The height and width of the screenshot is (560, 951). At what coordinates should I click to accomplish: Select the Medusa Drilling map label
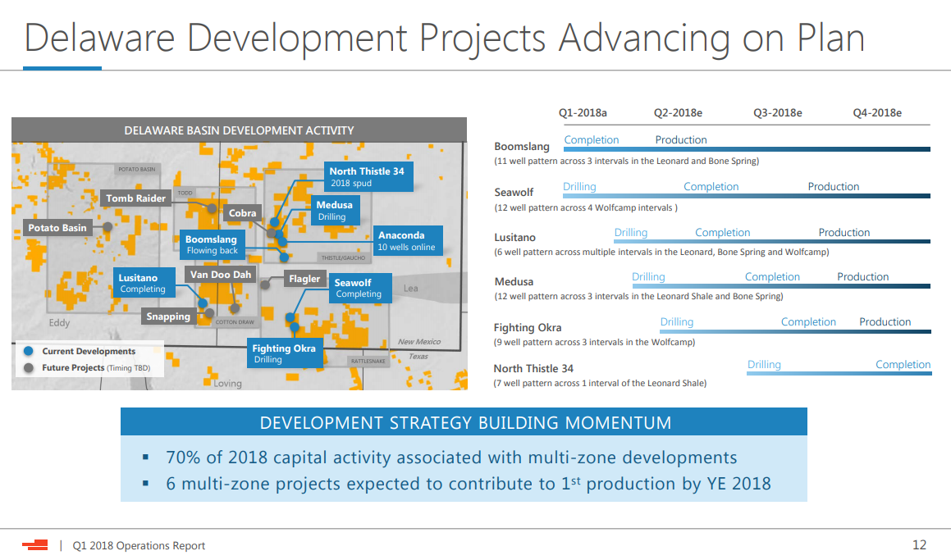tap(335, 210)
